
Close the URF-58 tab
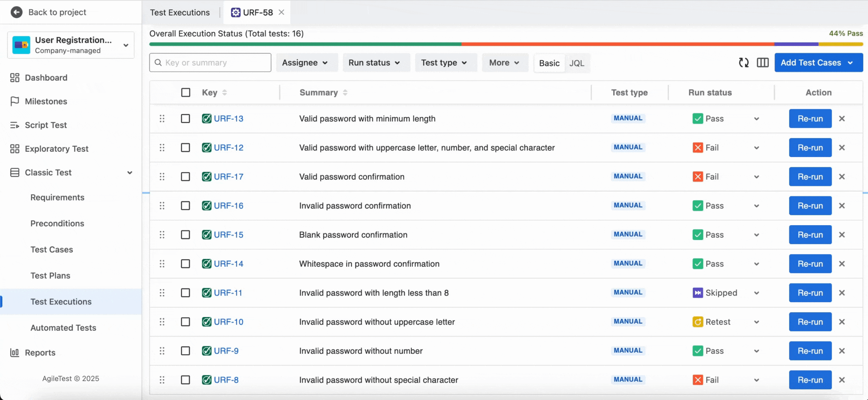281,12
